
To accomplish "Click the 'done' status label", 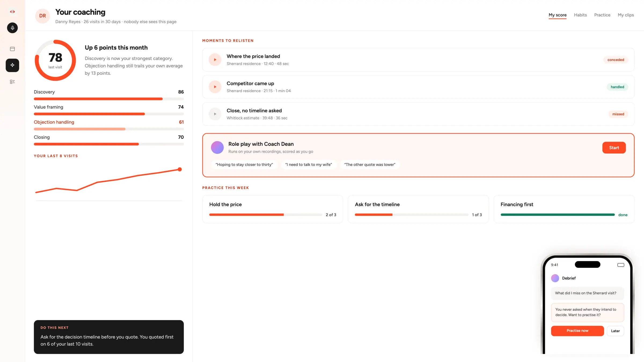I will [623, 215].
